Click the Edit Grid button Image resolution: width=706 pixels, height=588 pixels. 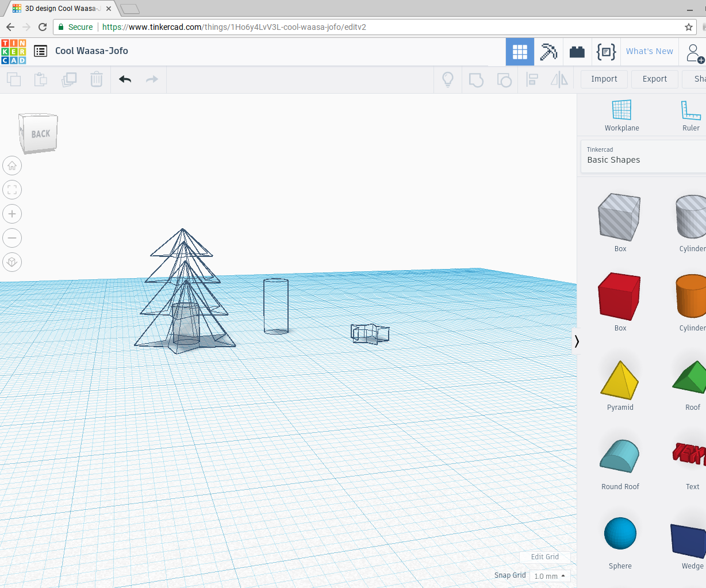[544, 557]
